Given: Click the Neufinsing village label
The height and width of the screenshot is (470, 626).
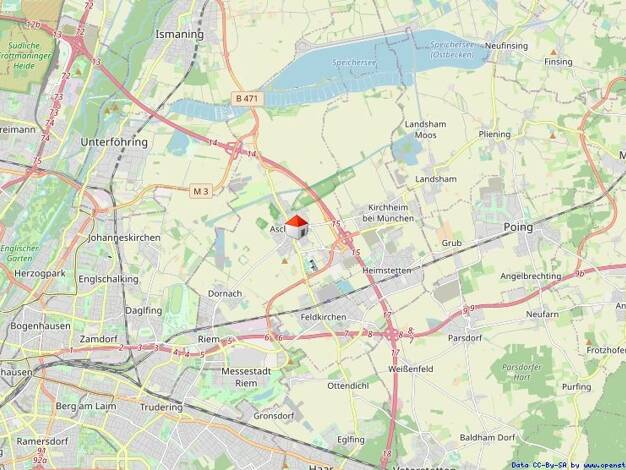Looking at the screenshot, I should [x=506, y=46].
